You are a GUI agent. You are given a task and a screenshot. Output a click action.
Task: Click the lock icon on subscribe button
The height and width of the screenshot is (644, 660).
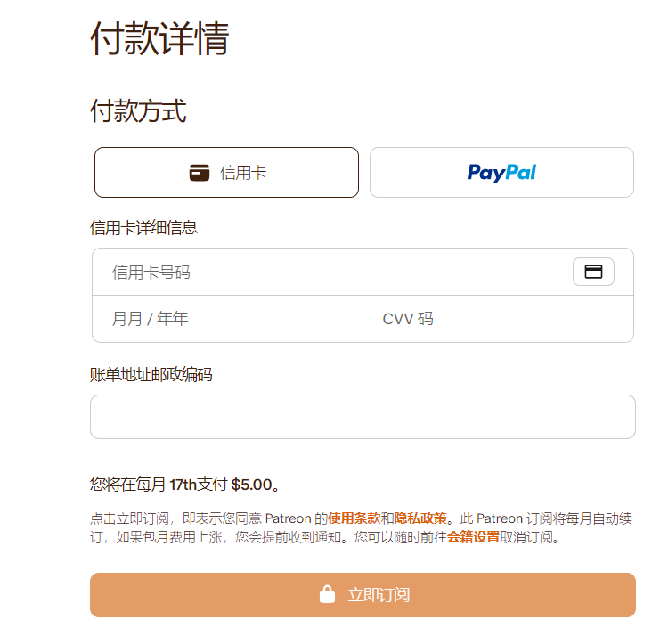(x=327, y=594)
